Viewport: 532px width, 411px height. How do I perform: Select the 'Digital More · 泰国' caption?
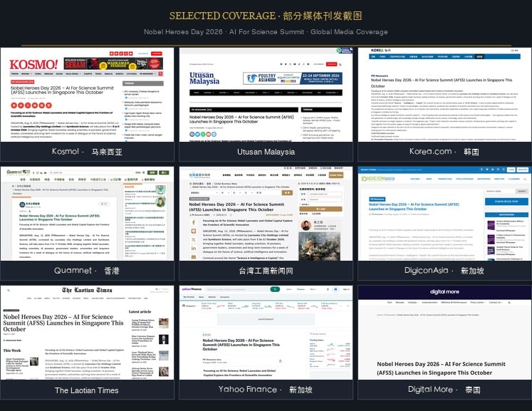pos(444,390)
